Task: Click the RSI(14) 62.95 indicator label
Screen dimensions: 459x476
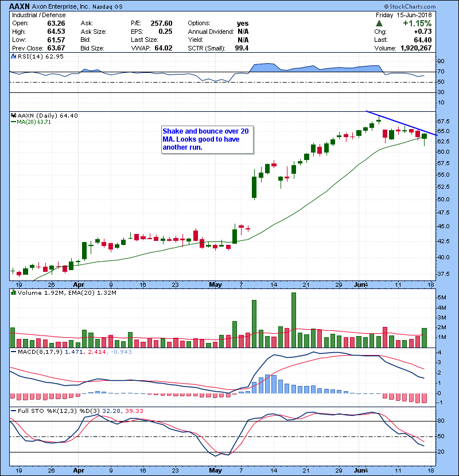Action: (x=40, y=56)
